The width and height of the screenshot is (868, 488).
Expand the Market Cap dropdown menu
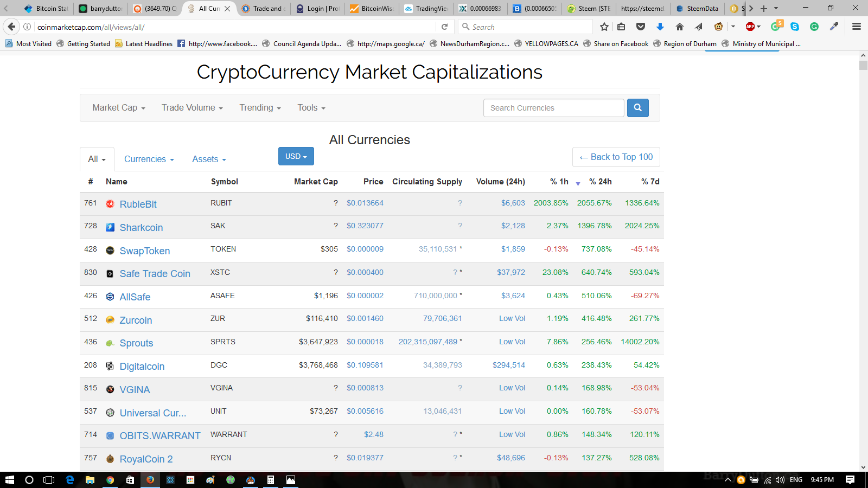click(119, 108)
